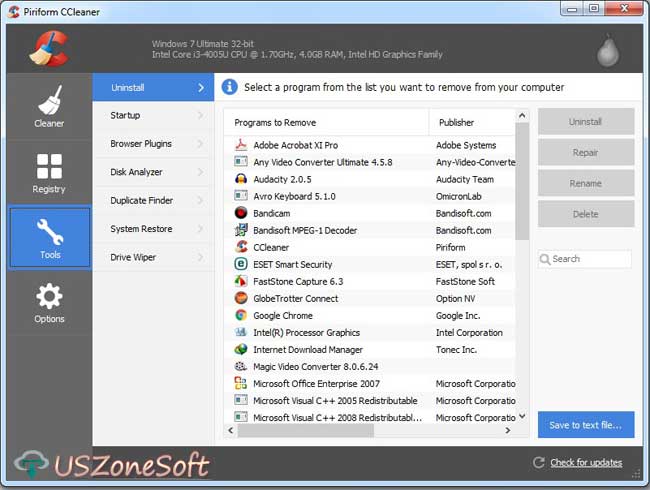This screenshot has width=650, height=490.
Task: Open the Cleaner section
Action: coord(49,106)
